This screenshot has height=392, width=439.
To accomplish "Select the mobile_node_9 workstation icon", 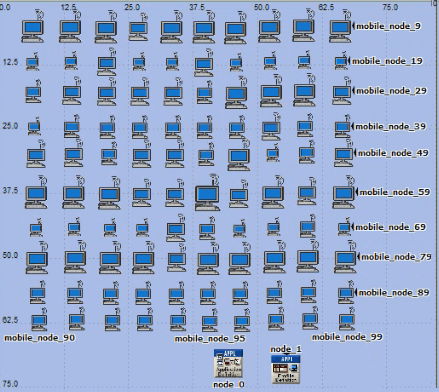I will 341,27.
